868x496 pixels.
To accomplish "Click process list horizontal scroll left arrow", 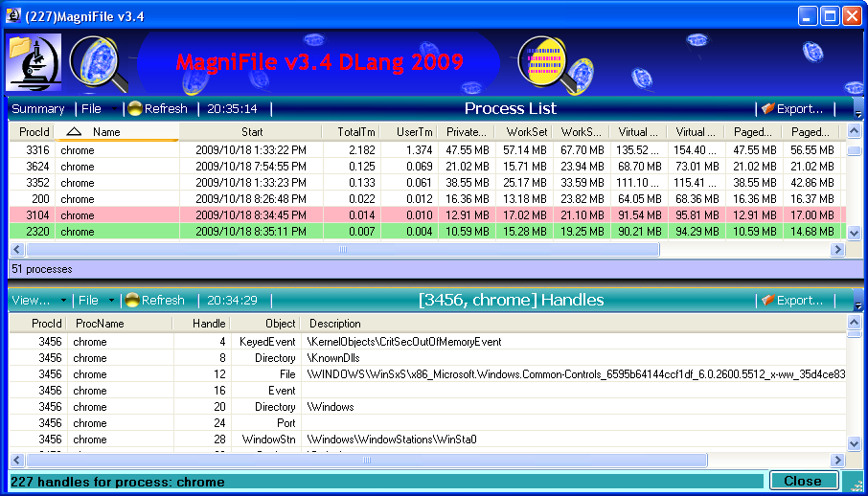I will 17,250.
